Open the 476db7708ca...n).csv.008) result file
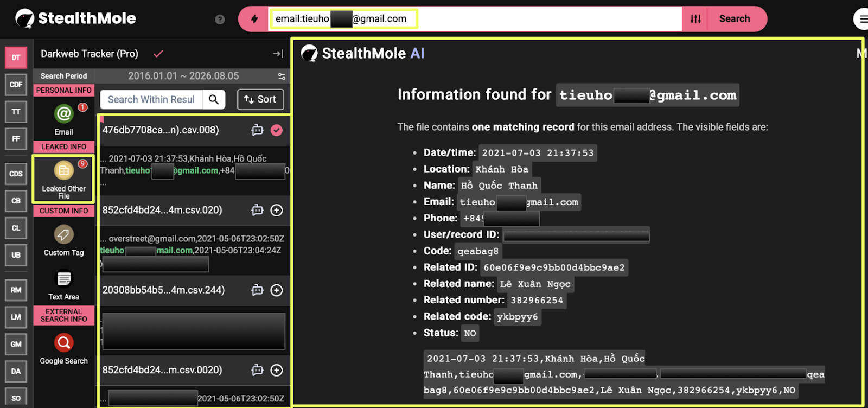 click(x=161, y=130)
